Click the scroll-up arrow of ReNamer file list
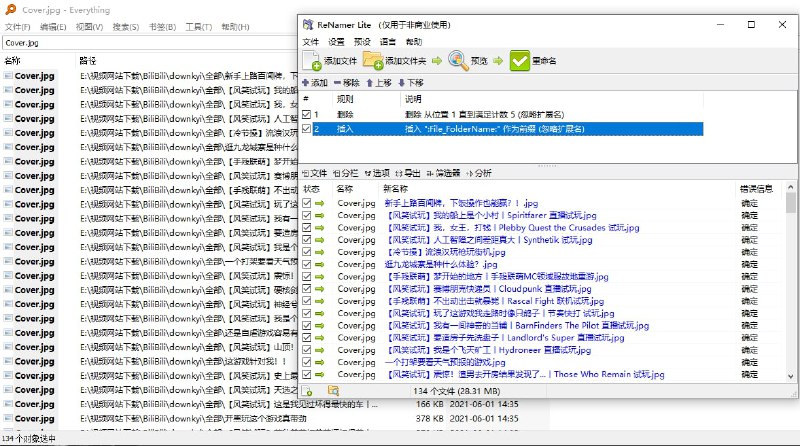This screenshot has width=800, height=446. [791, 187]
